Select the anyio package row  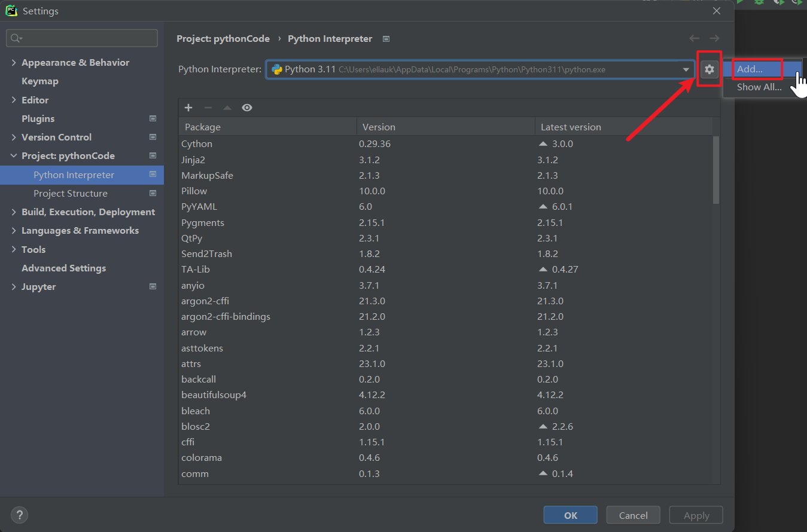click(446, 285)
